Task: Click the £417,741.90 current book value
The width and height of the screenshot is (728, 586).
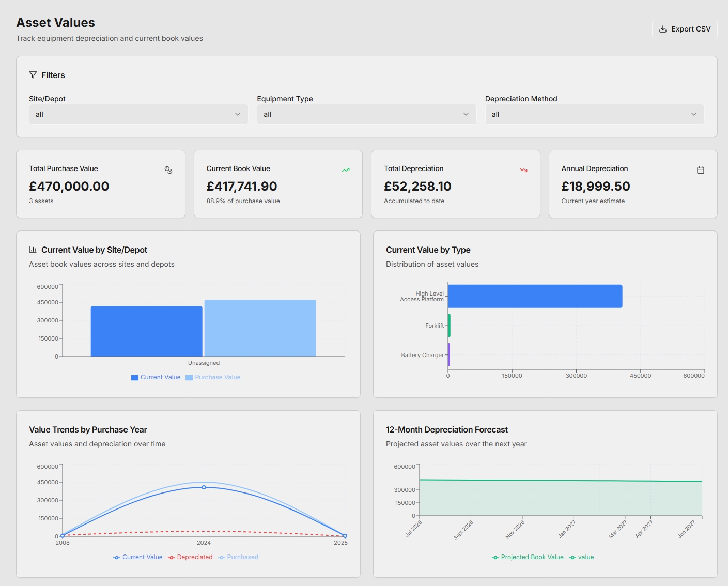Action: click(242, 186)
